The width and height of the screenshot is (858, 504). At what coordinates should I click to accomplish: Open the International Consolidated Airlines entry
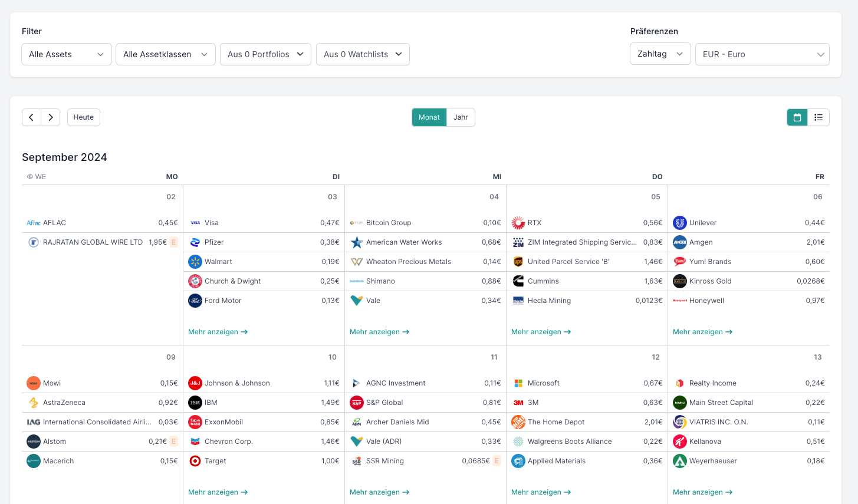(102, 422)
